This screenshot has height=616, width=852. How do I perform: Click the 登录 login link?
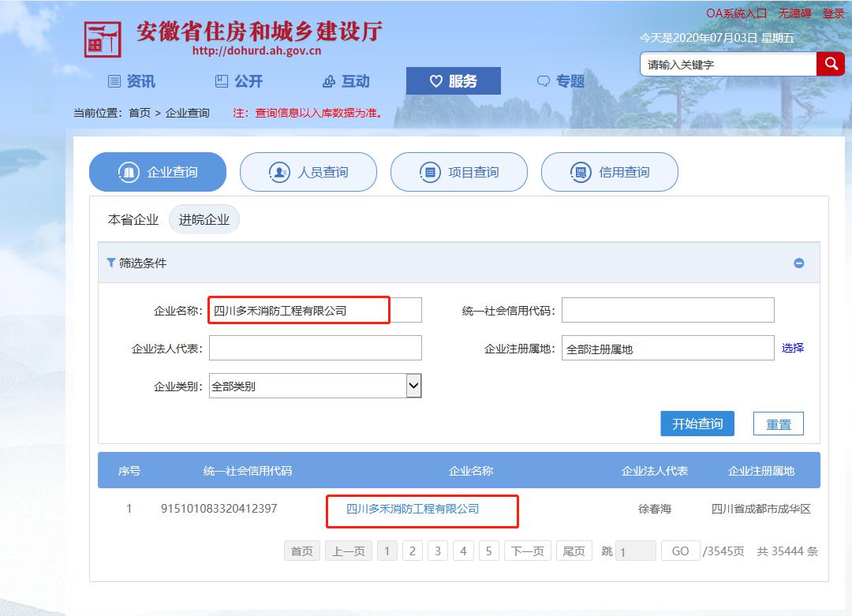[833, 13]
